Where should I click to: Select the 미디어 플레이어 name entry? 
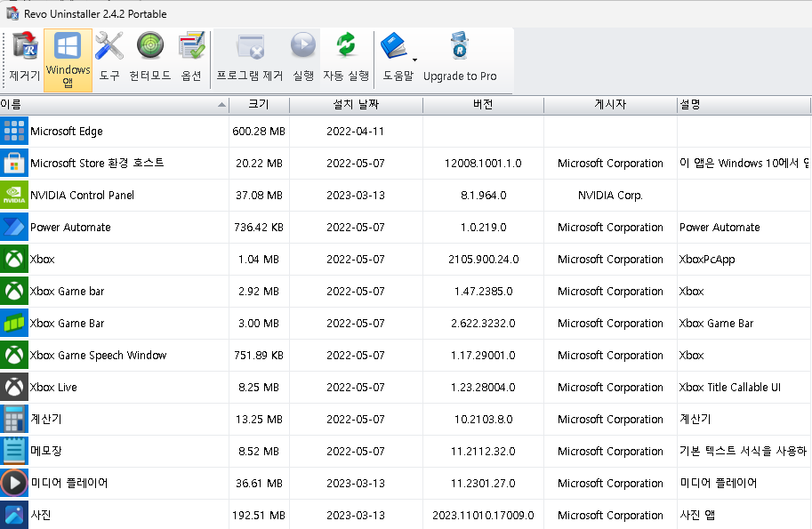(x=68, y=483)
